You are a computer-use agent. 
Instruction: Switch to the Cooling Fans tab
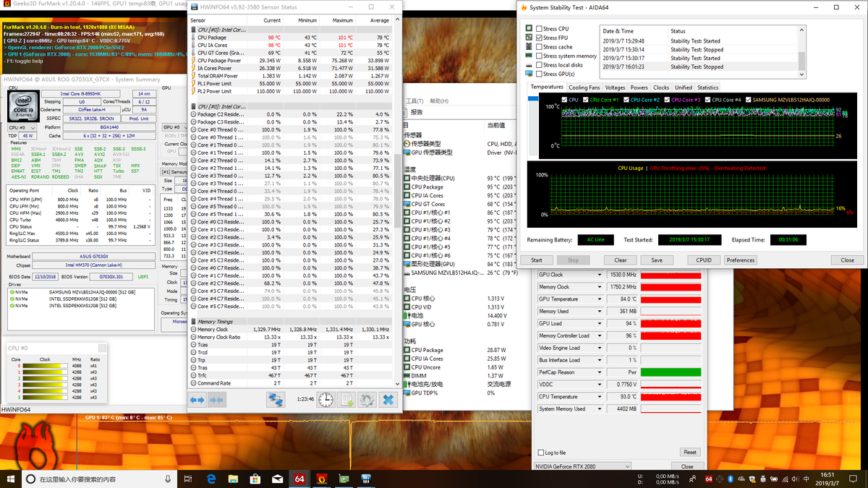tap(584, 87)
